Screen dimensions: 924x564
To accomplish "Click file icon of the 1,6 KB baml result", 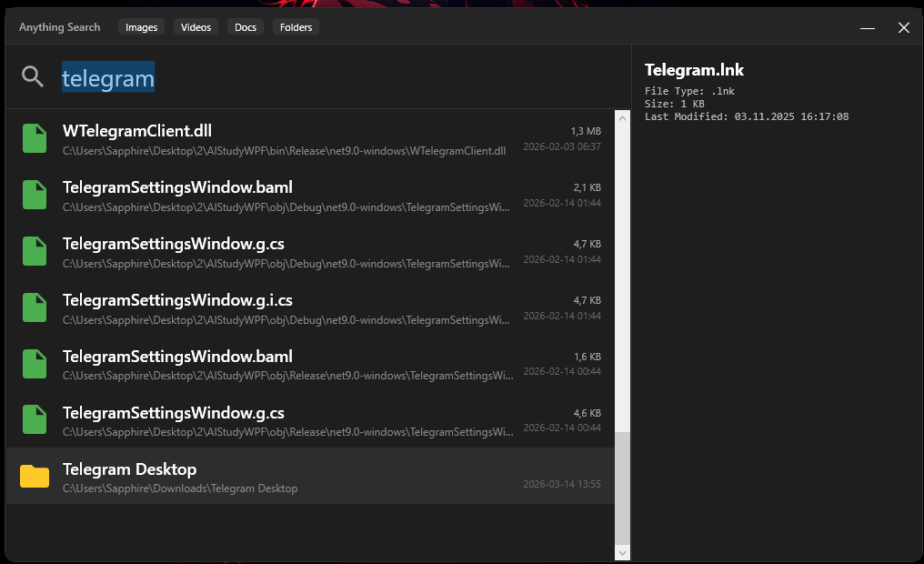I will (35, 364).
